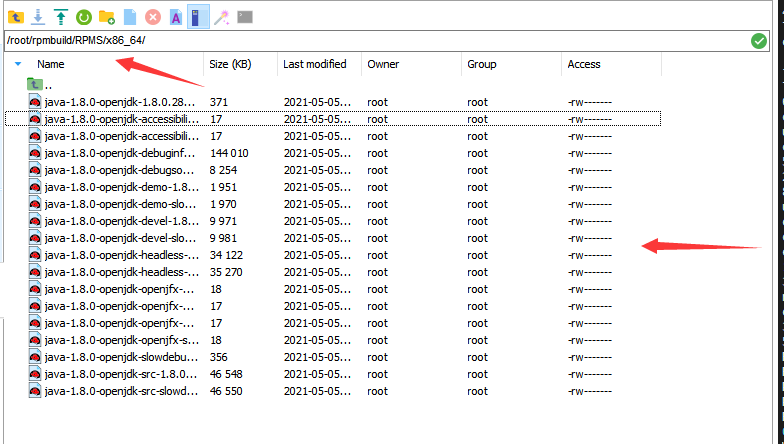Click the green checkmark beside path field
784x444 pixels.
click(759, 41)
